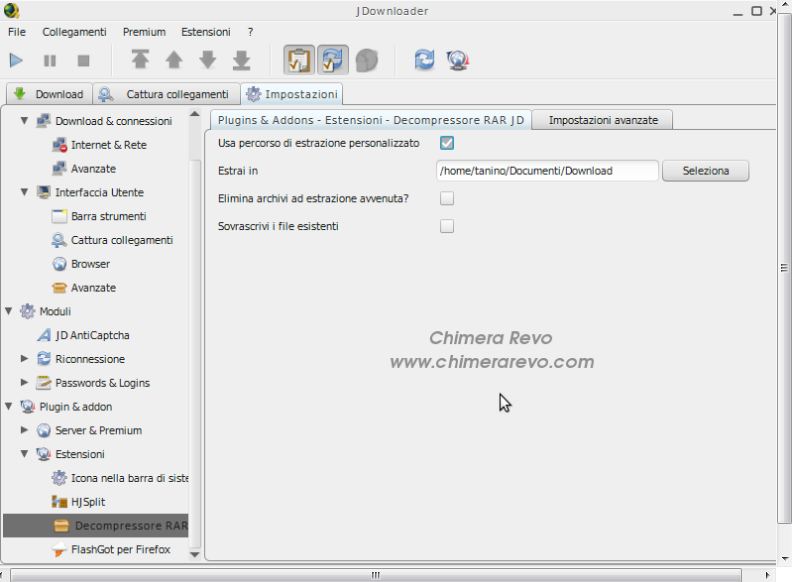792x582 pixels.
Task: Click the Browser globe icon in tree
Action: point(59,264)
